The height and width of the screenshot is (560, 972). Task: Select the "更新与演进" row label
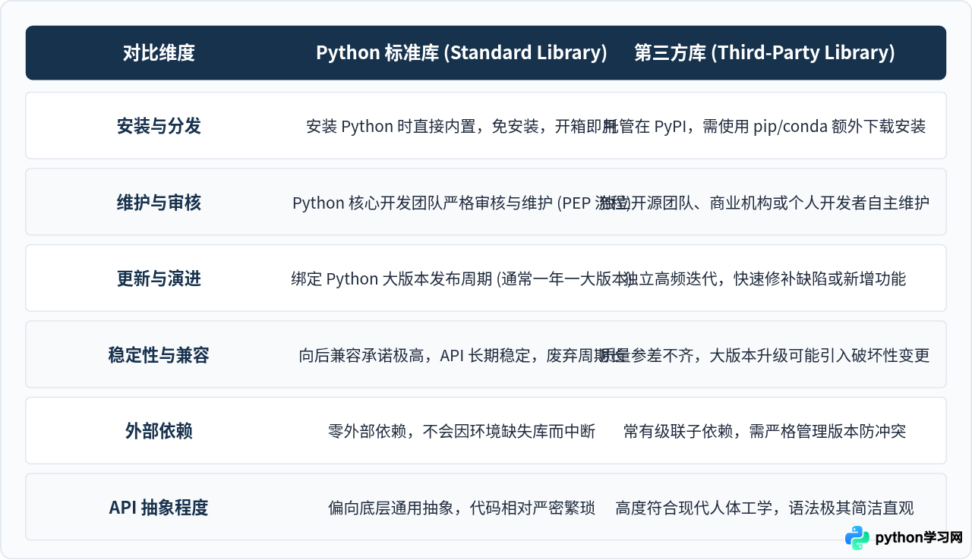point(159,278)
